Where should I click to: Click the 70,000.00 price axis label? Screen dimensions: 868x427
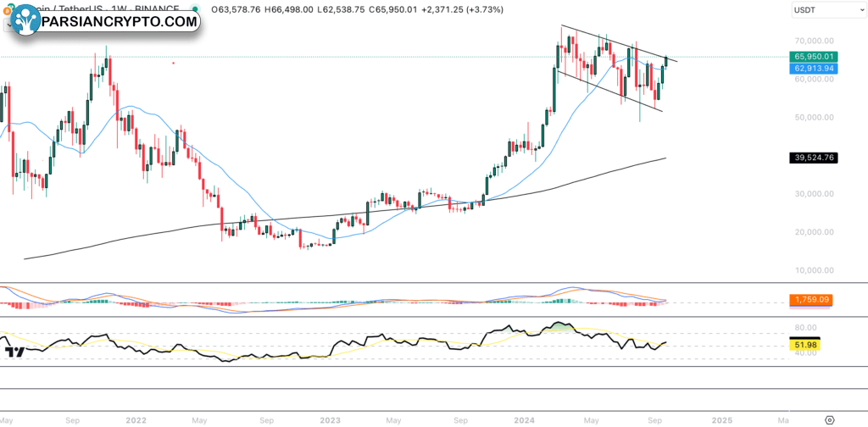[813, 41]
